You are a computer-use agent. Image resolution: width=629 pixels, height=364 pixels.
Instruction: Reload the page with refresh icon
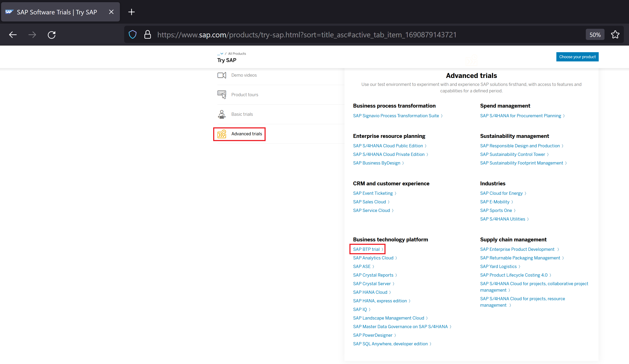point(52,35)
